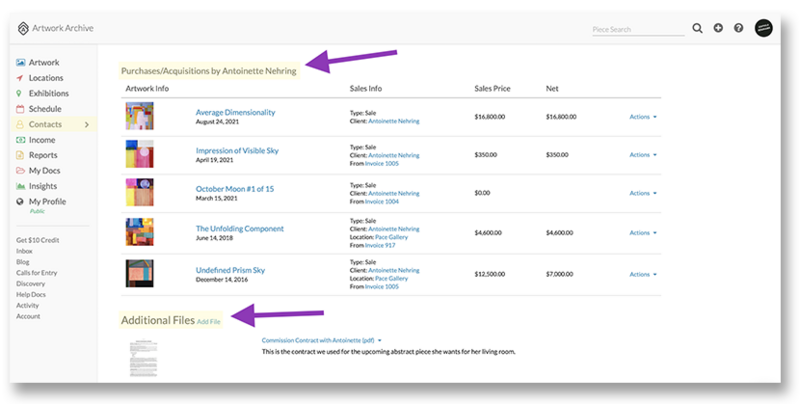This screenshot has width=800, height=404.
Task: Click Pace Gallery location for The Unfolding Component
Action: coord(391,237)
